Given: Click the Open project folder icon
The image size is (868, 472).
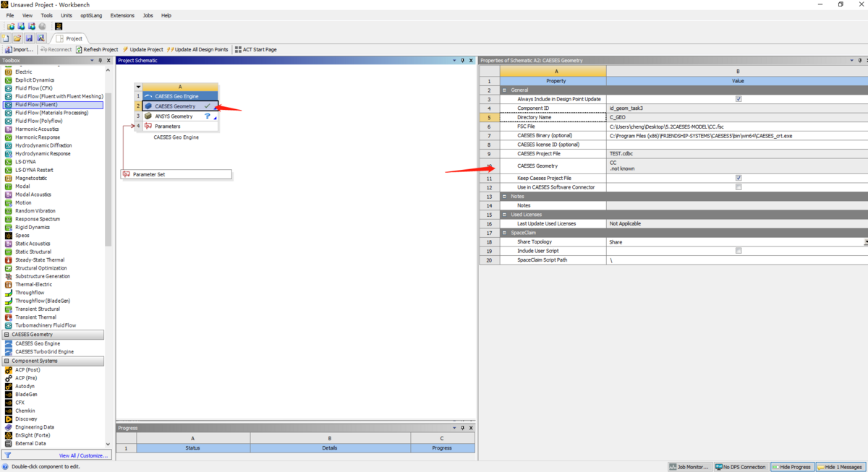Looking at the screenshot, I should (17, 38).
